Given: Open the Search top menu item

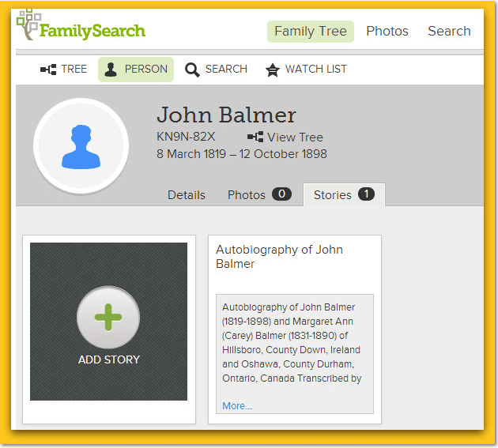Looking at the screenshot, I should pyautogui.click(x=449, y=31).
